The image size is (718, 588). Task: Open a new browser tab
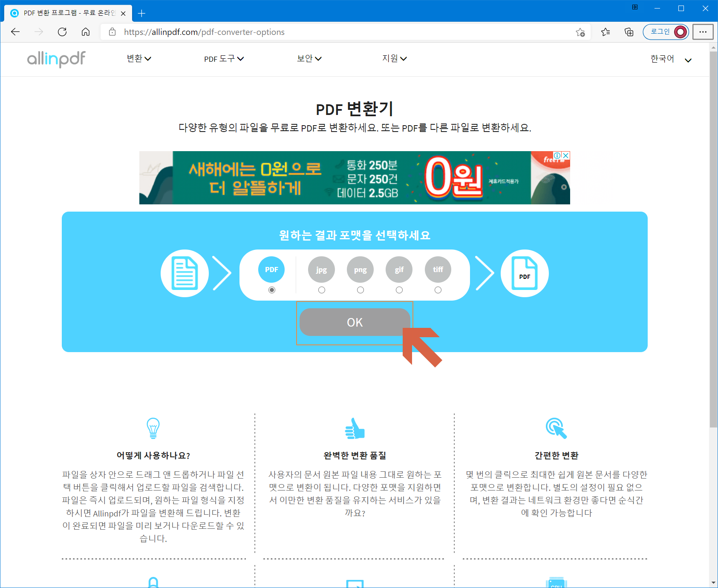pos(142,13)
